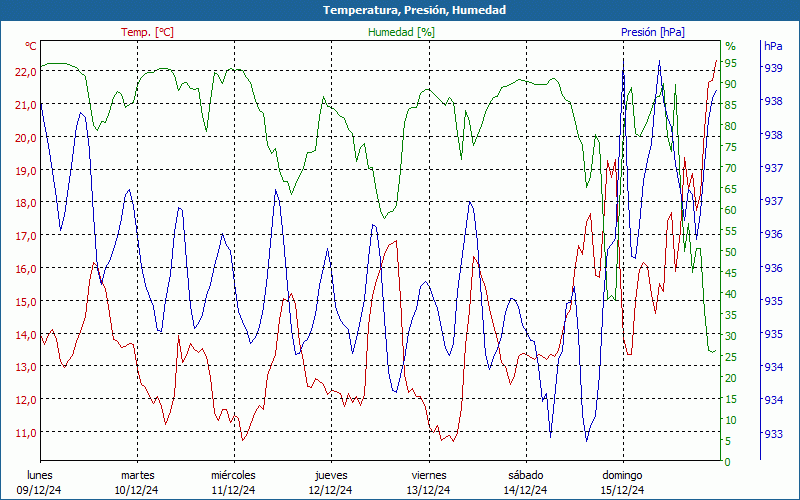Click the '95' humidity axis value
Image resolution: width=800 pixels, height=500 pixels.
coord(731,63)
